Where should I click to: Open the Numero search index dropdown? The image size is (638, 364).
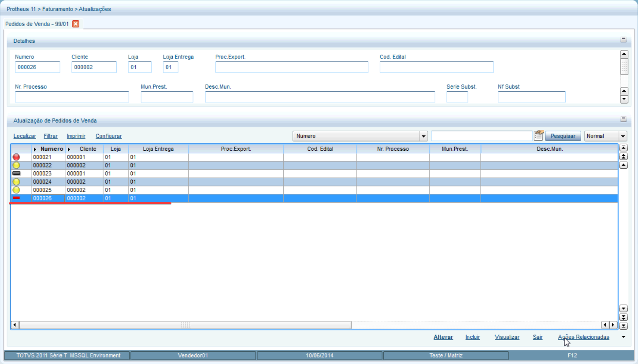pyautogui.click(x=423, y=136)
